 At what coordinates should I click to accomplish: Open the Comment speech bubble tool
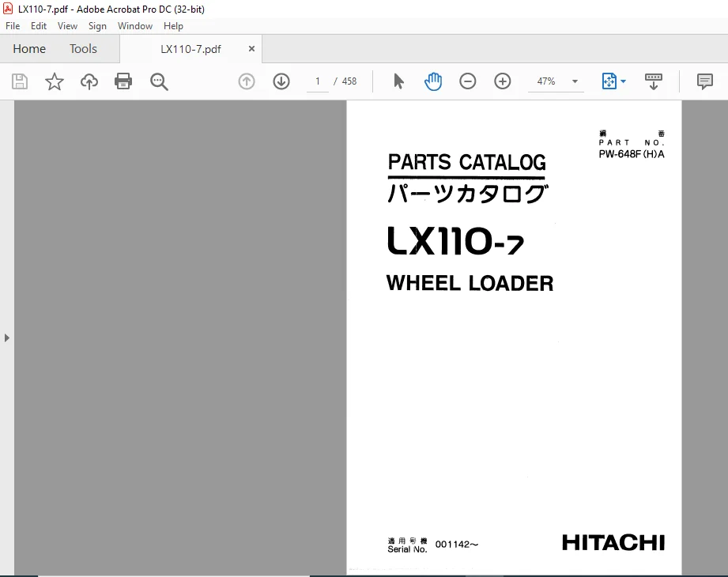click(x=705, y=81)
